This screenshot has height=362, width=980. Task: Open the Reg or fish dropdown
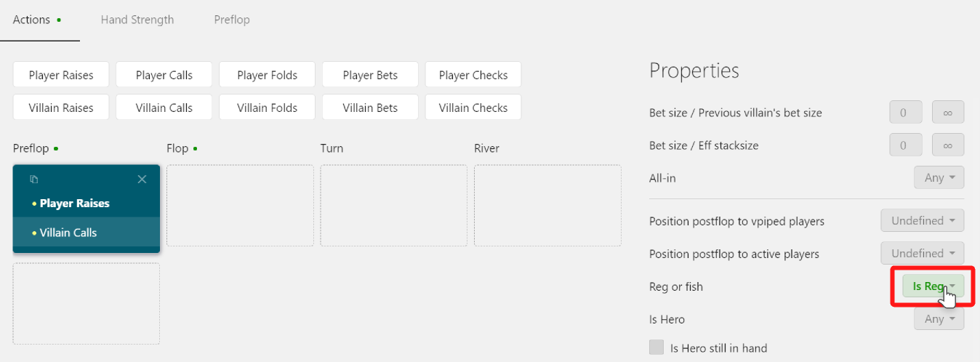pos(933,286)
